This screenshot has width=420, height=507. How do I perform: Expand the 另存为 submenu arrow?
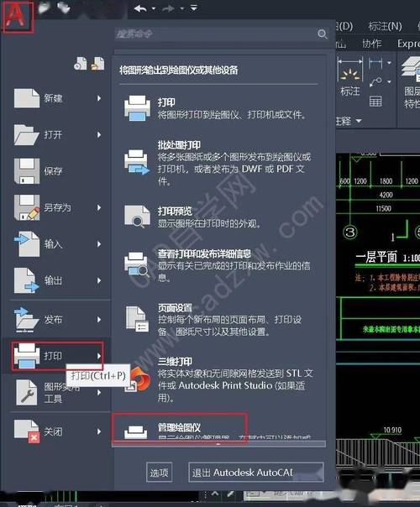(x=99, y=207)
